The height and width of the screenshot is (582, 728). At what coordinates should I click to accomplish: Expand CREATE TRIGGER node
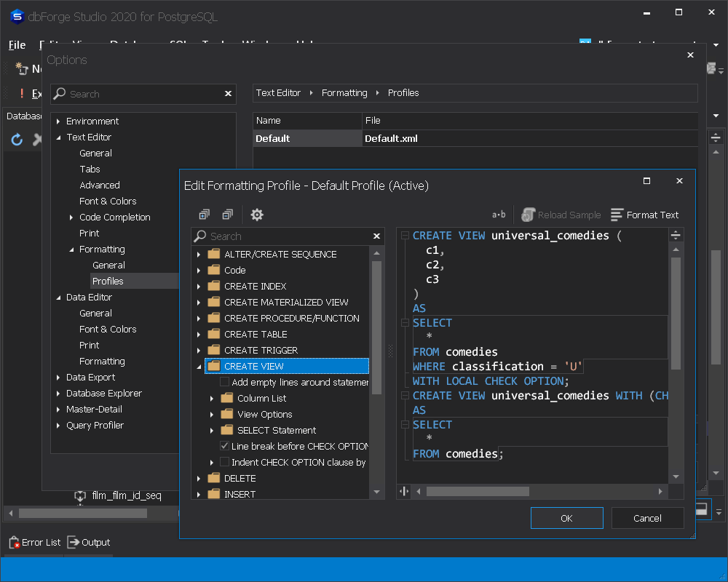click(x=199, y=351)
